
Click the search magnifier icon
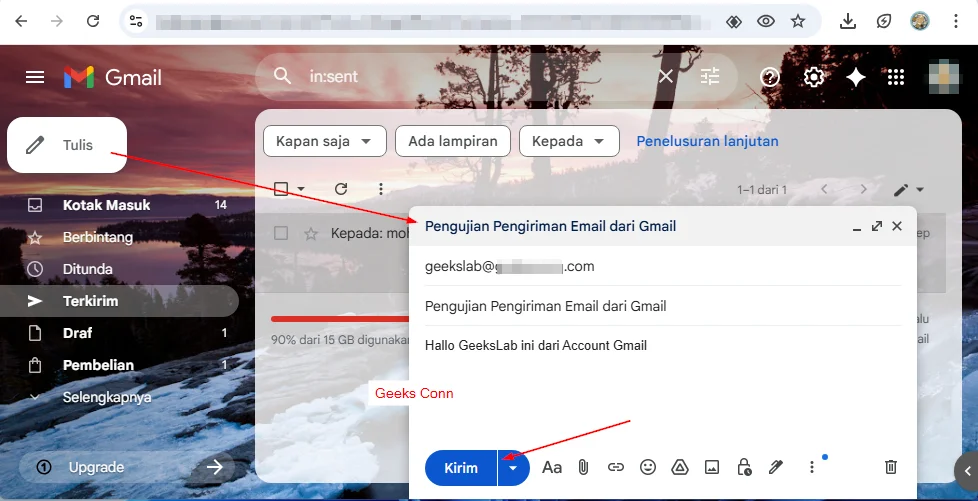pyautogui.click(x=283, y=76)
